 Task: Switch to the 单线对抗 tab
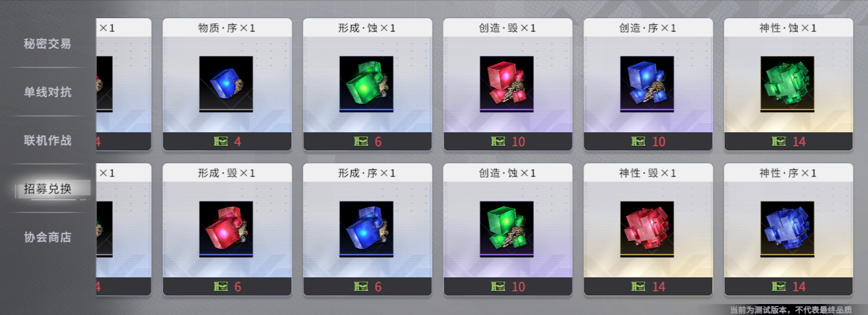pyautogui.click(x=47, y=92)
